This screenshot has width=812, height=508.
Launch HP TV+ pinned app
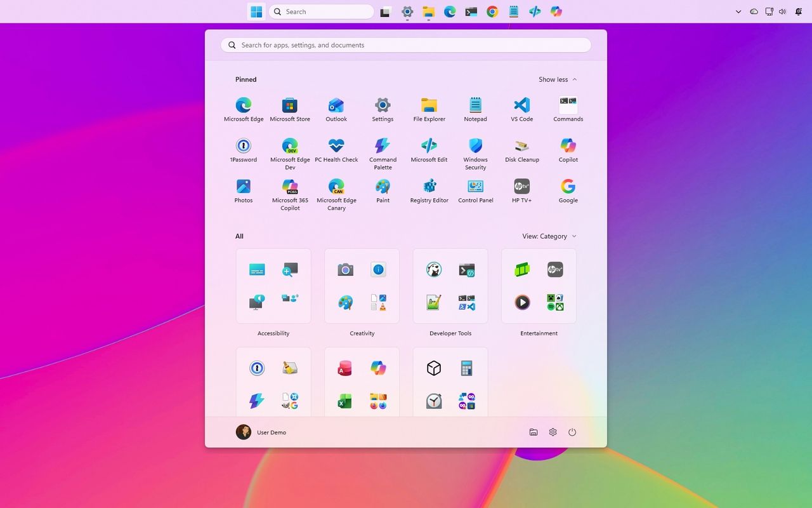521,190
